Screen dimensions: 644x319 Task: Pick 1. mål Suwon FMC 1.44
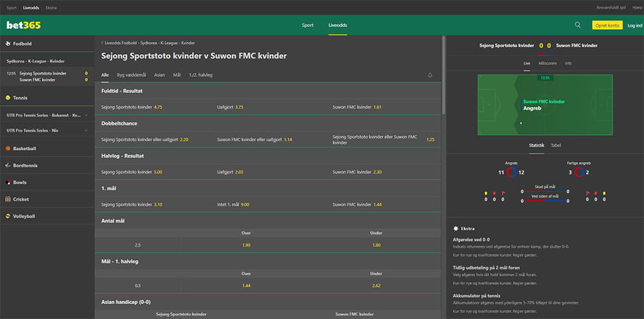pos(383,205)
